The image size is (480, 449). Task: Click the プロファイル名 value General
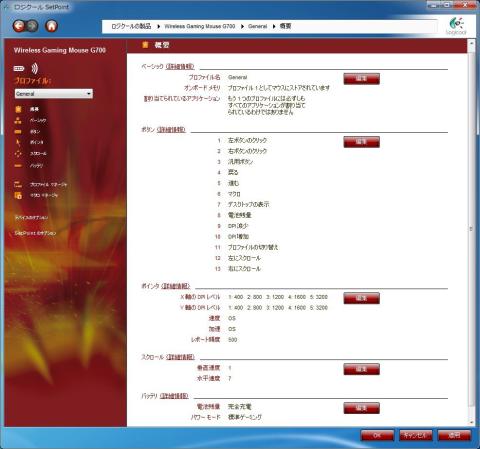(x=238, y=77)
